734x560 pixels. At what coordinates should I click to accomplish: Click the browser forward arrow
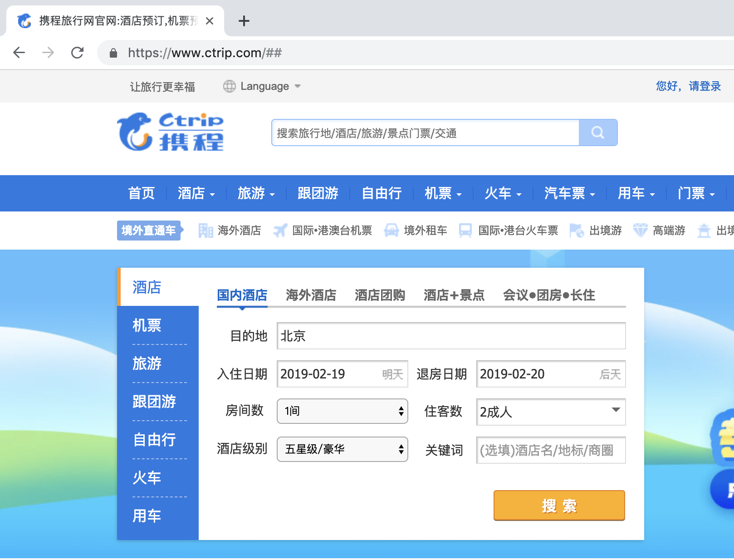click(x=48, y=53)
